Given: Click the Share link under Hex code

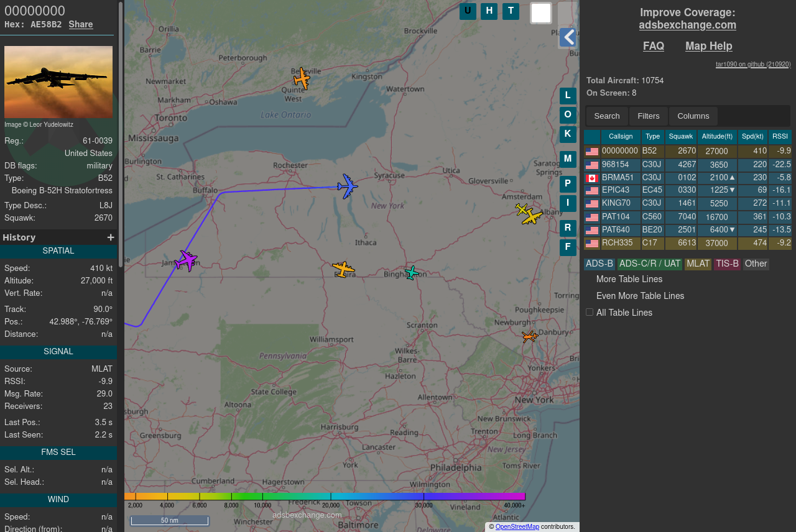Looking at the screenshot, I should 81,24.
